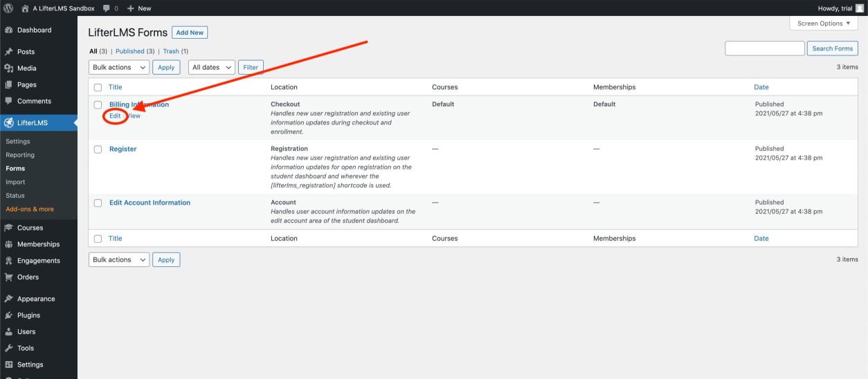Screen dimensions: 868x379
Task: Select the Forms submenu item
Action: click(15, 168)
